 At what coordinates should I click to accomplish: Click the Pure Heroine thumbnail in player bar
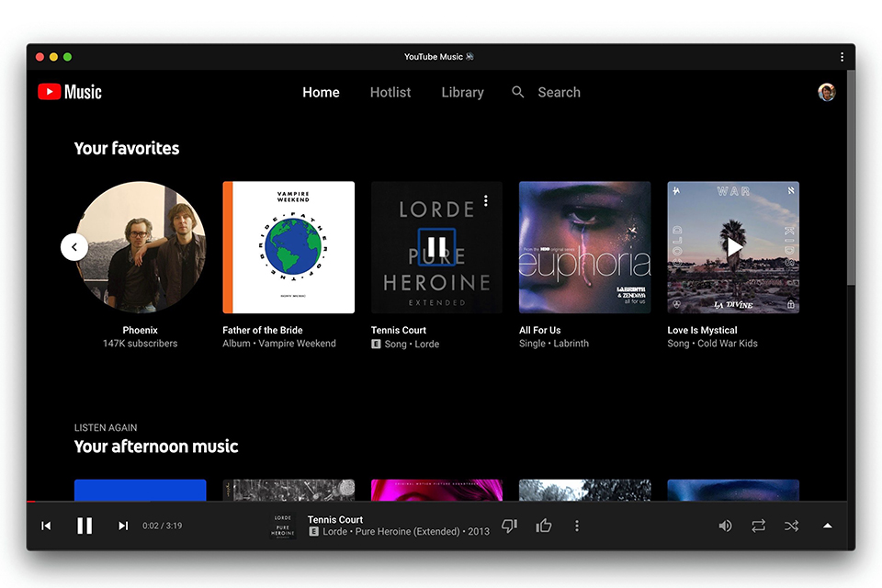point(282,526)
